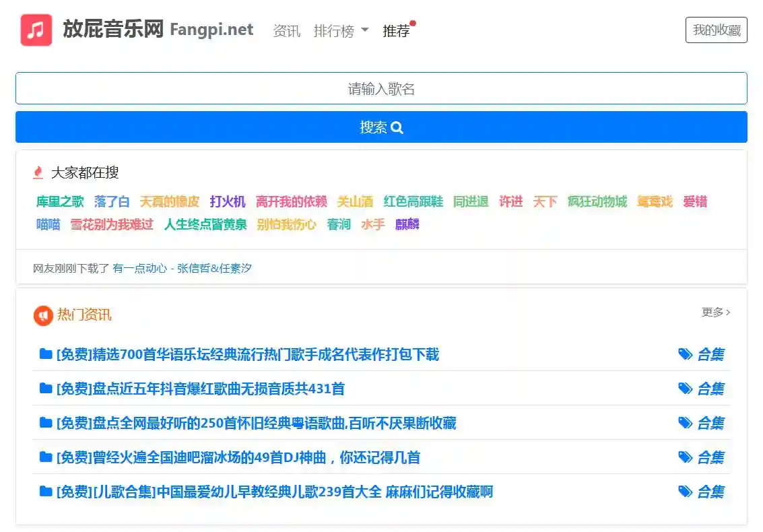This screenshot has width=763, height=532.
Task: Click the pink music note logo
Action: point(36,30)
